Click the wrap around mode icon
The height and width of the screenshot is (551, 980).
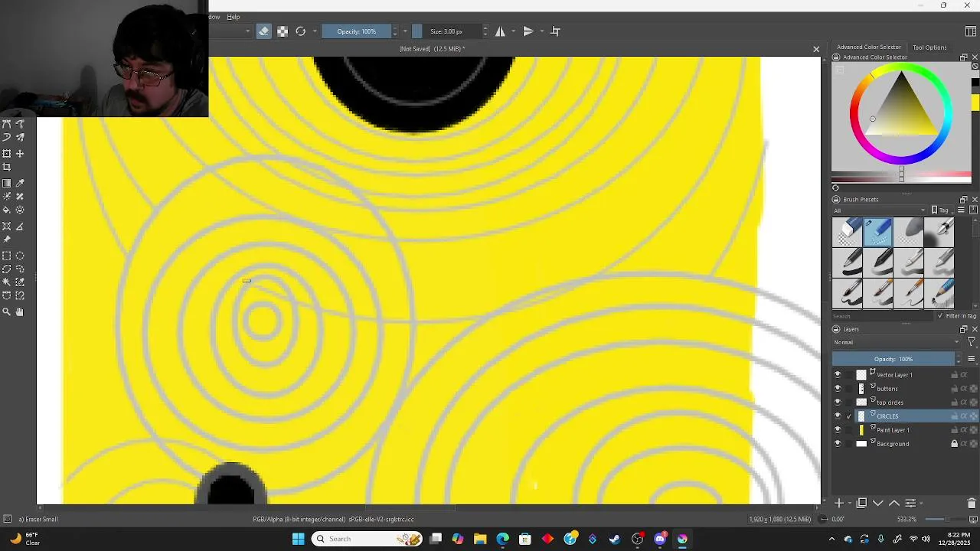click(x=556, y=31)
